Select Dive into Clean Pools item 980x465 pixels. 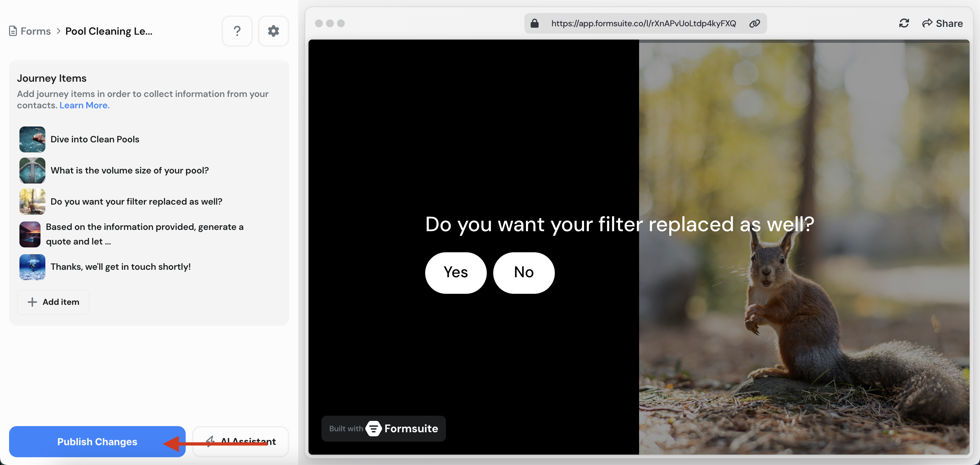pyautogui.click(x=95, y=139)
